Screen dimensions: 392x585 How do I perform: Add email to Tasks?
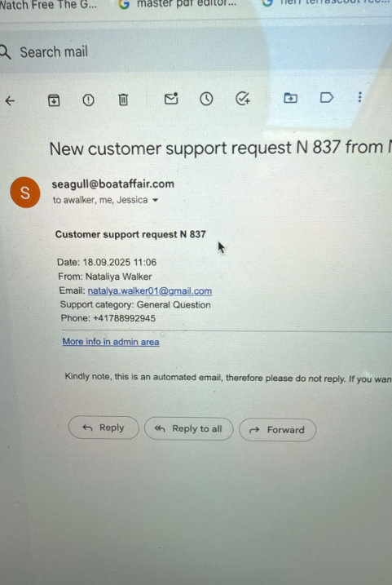pyautogui.click(x=243, y=99)
